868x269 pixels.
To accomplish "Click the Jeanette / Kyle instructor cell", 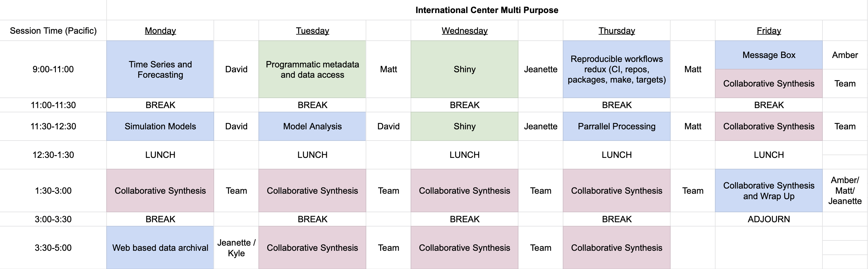I will tap(236, 248).
